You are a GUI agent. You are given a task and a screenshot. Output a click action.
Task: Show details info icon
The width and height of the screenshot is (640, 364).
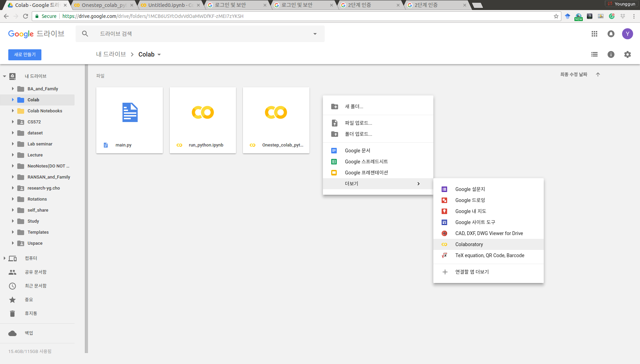[611, 54]
